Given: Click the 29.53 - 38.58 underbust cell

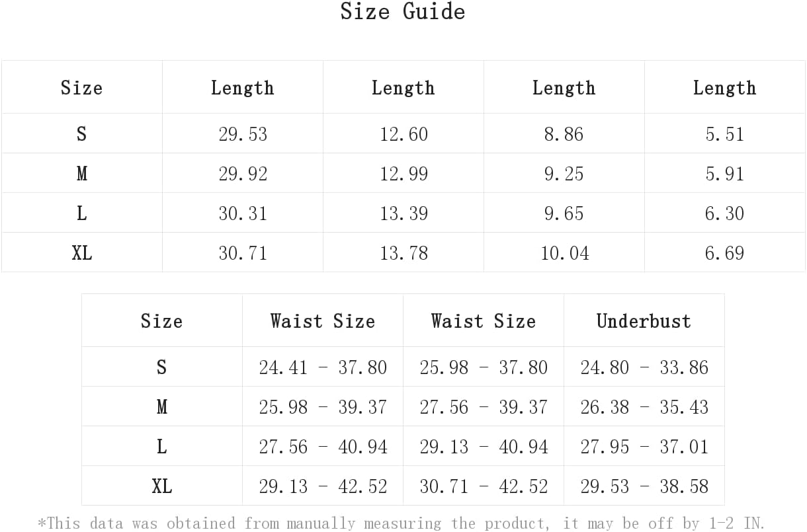Looking at the screenshot, I should (644, 486).
